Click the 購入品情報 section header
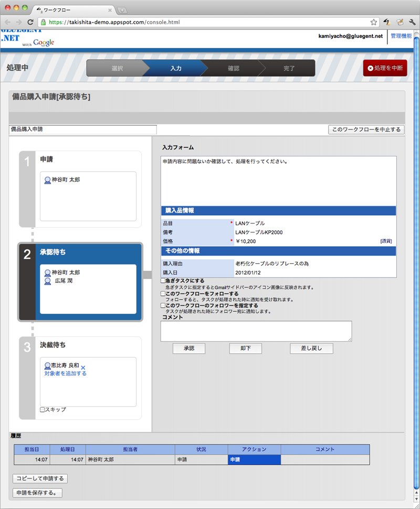420x509 pixels. 278,210
